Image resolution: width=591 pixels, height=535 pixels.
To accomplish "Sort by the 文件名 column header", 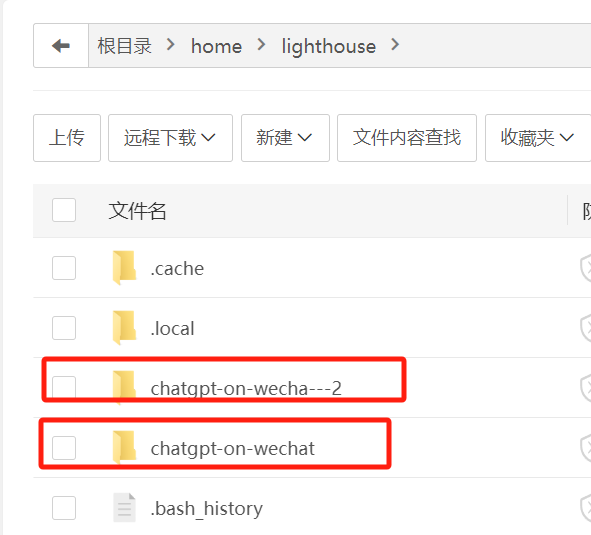I will [x=137, y=211].
